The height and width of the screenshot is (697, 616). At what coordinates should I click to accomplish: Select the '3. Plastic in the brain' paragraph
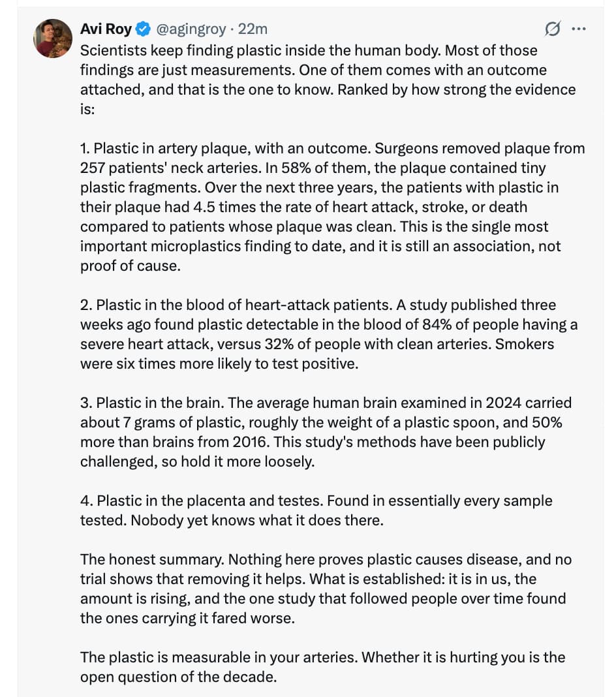(326, 432)
